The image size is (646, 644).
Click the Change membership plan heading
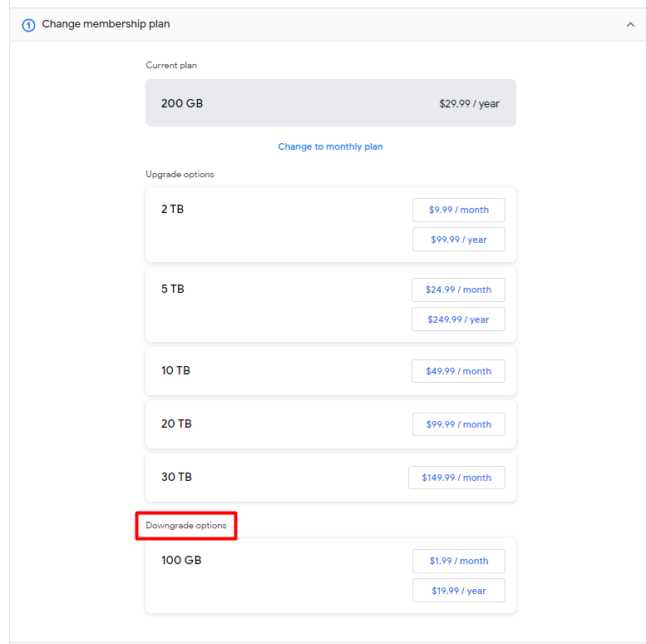106,24
